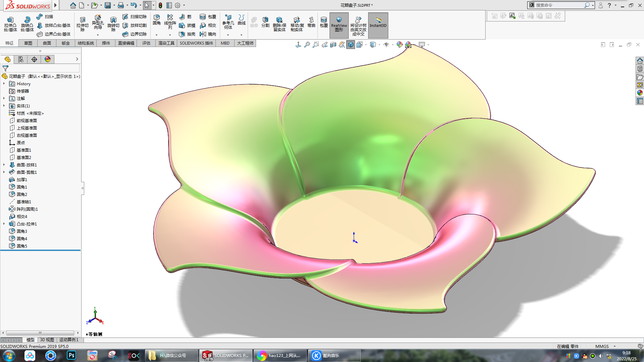Select 前视基准面 (Front Plane) in tree
Screen dimensions: 644x362
pyautogui.click(x=23, y=120)
